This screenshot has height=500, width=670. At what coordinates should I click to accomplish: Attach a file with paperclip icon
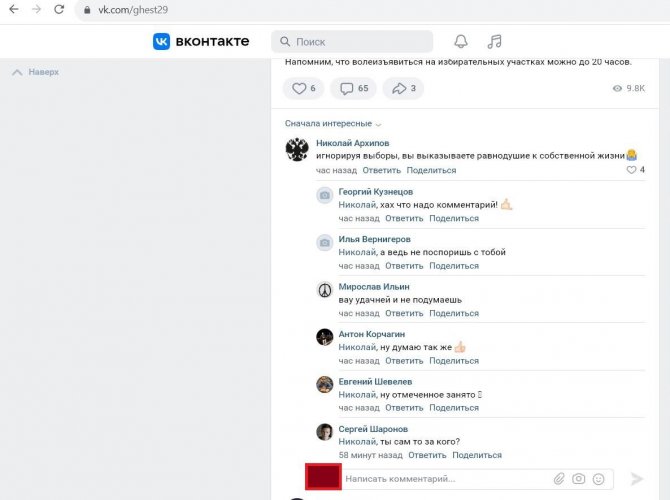[x=559, y=479]
